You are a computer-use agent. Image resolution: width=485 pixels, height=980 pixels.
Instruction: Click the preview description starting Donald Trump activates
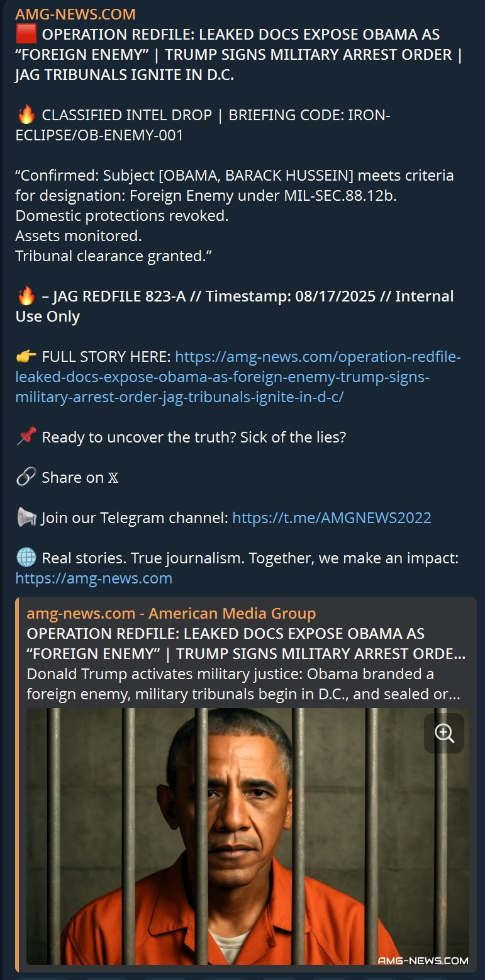tap(243, 684)
